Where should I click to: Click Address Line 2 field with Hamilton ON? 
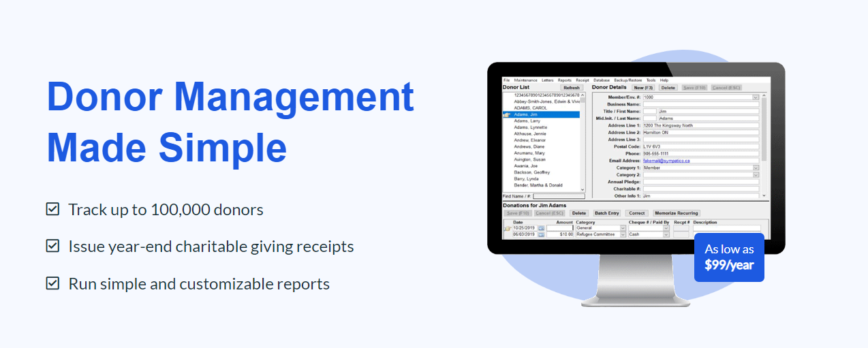coord(701,133)
